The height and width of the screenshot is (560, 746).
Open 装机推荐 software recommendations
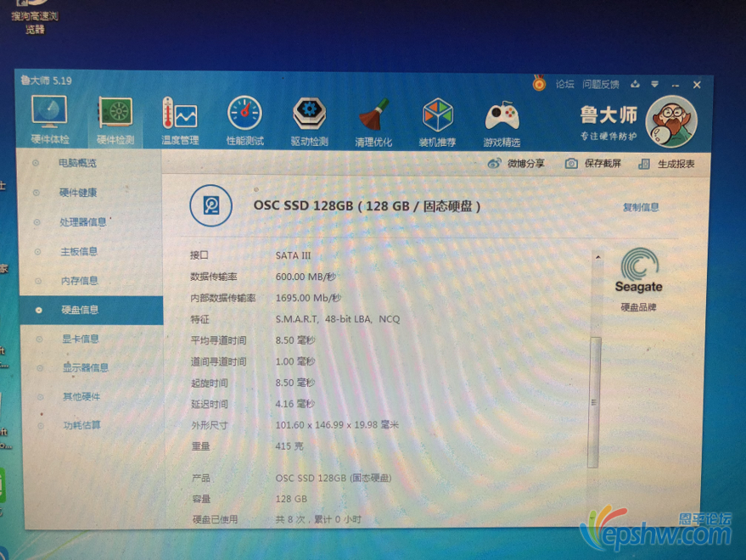click(437, 122)
